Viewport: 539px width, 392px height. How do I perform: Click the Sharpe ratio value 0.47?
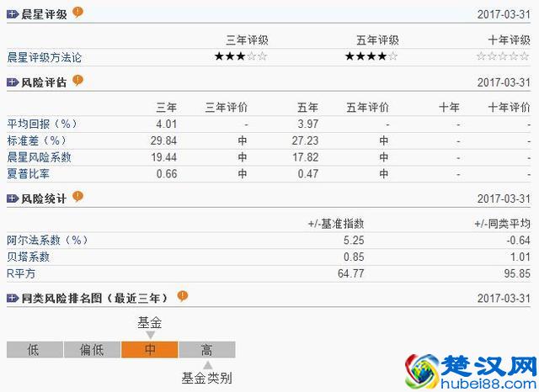(x=308, y=173)
